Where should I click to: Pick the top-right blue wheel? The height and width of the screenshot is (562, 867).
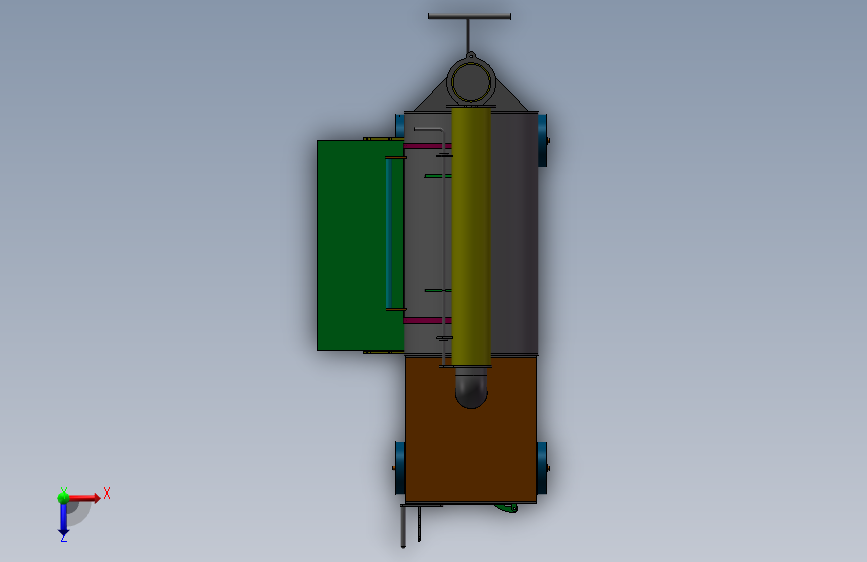click(543, 140)
